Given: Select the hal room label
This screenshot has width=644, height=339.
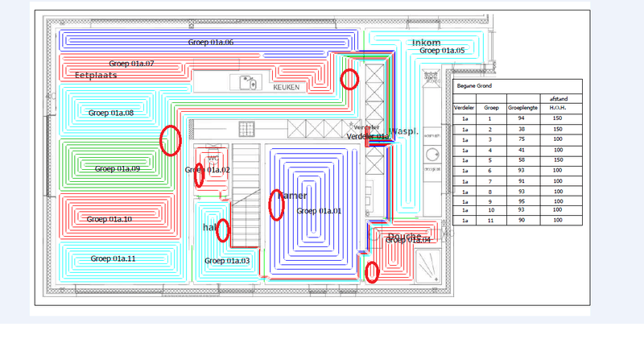Looking at the screenshot, I should tap(209, 227).
